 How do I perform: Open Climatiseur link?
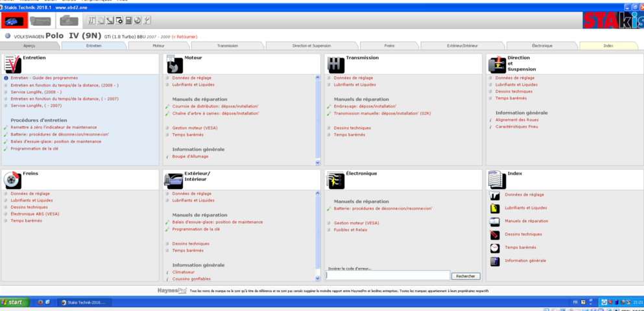pyautogui.click(x=183, y=272)
